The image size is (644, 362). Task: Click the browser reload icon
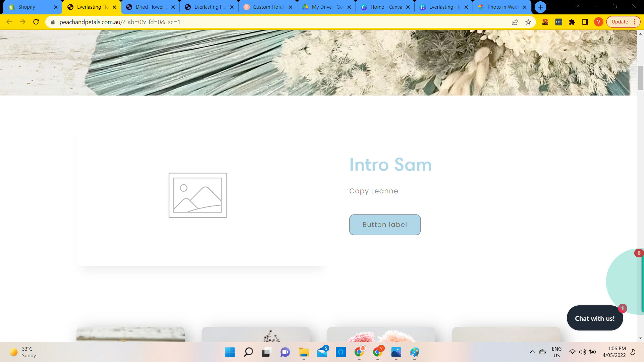point(36,22)
